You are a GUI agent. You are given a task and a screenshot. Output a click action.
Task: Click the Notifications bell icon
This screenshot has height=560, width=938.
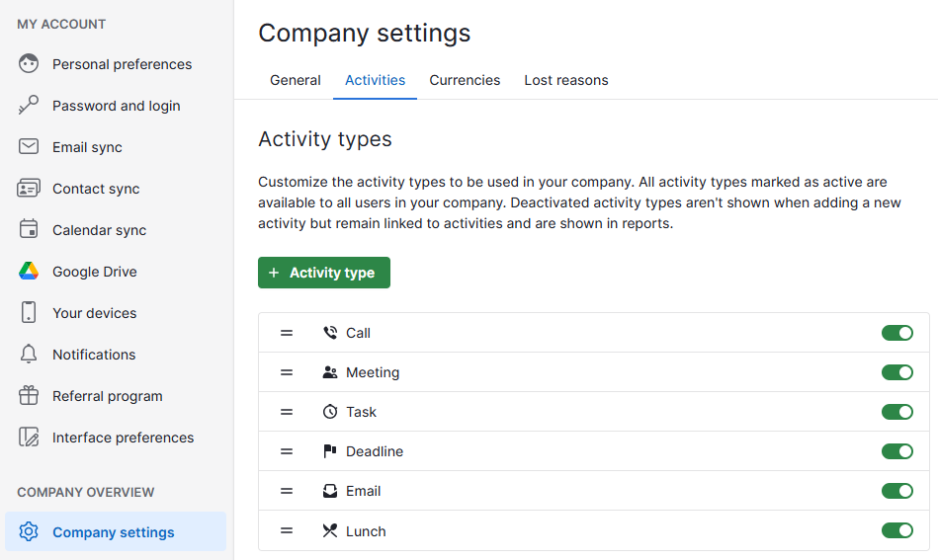[x=29, y=355]
